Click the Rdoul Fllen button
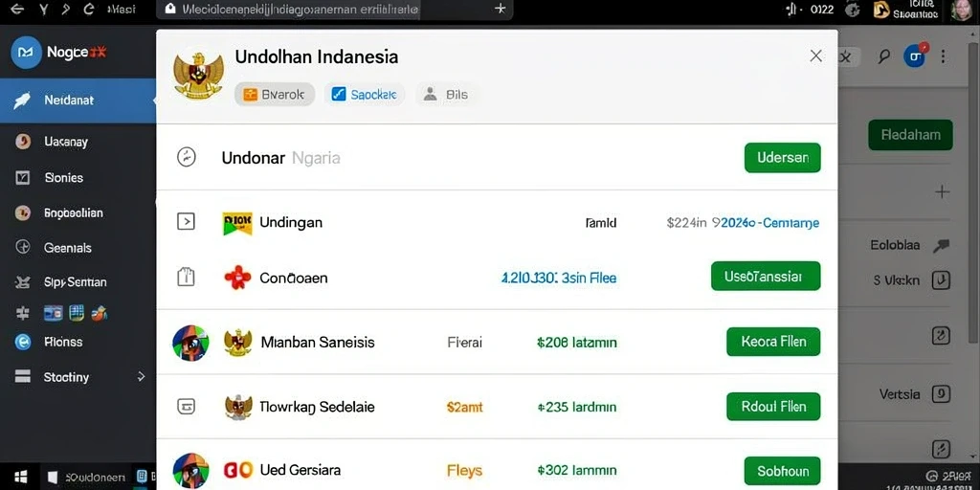The height and width of the screenshot is (490, 980). [773, 406]
